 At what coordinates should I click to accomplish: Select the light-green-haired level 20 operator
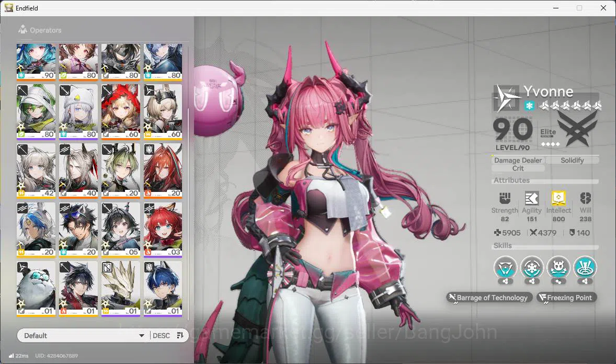click(x=121, y=170)
